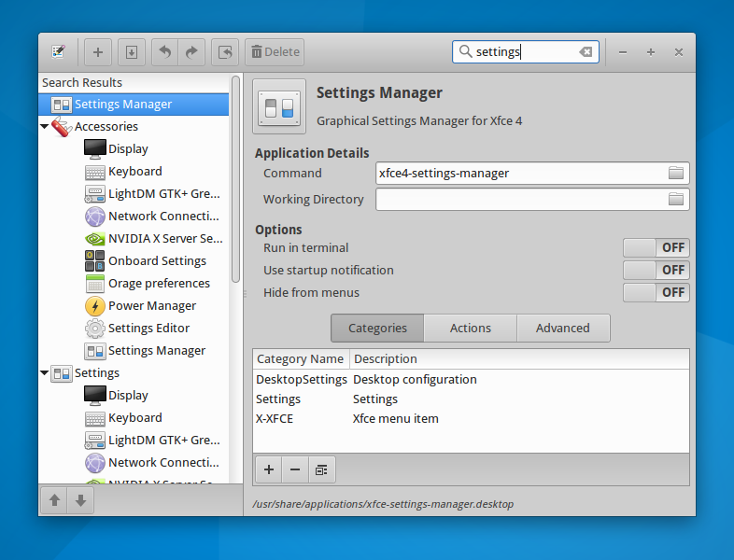
Task: Clear the search text with the backspace icon
Action: 586,52
